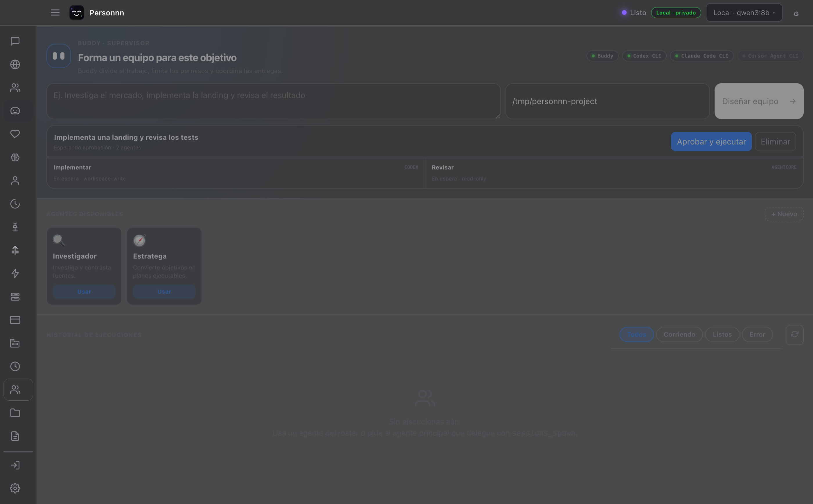Select the Implementar agent step card
813x504 pixels.
click(x=236, y=173)
